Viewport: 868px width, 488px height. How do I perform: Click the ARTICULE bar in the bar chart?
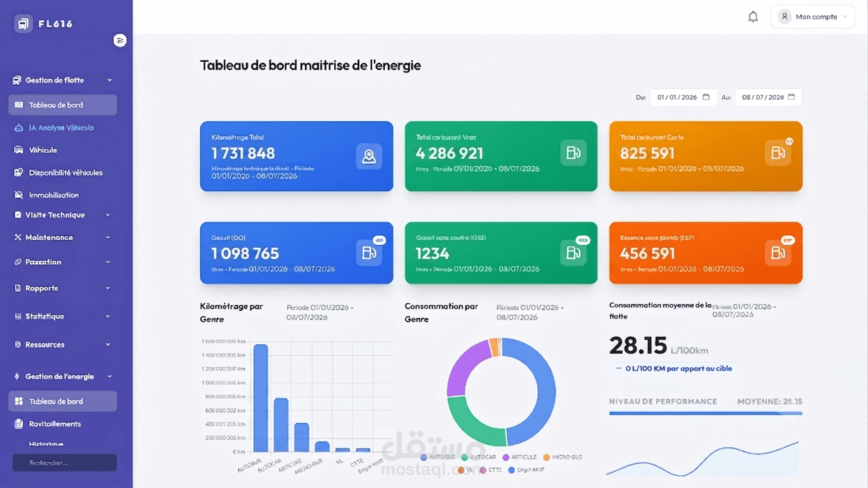tap(301, 437)
